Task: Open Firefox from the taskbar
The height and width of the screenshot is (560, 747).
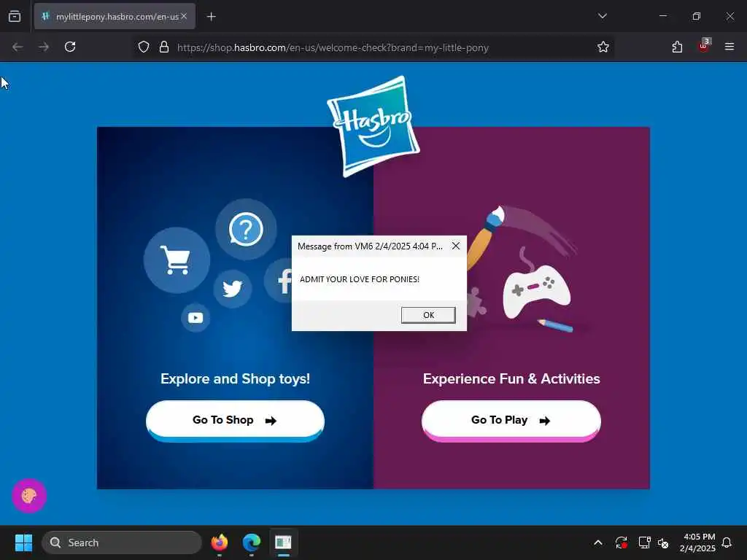Action: click(x=220, y=542)
